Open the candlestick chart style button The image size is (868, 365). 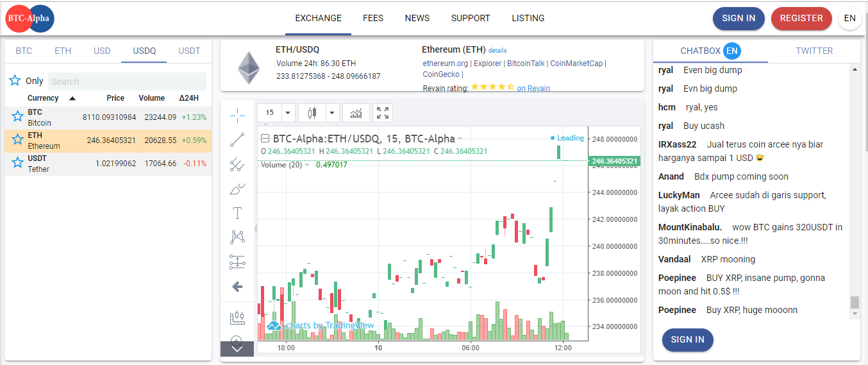312,113
